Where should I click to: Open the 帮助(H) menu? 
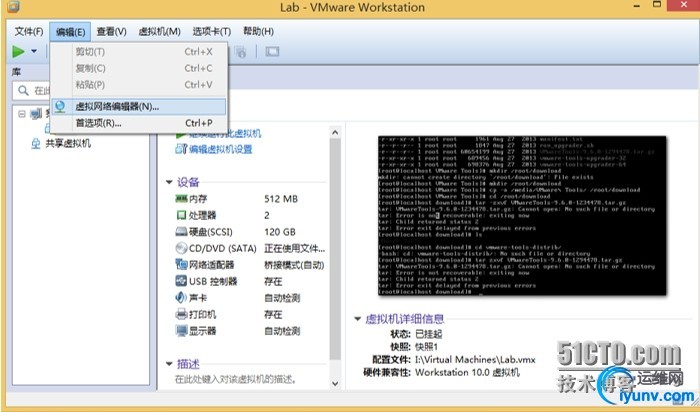tap(258, 32)
